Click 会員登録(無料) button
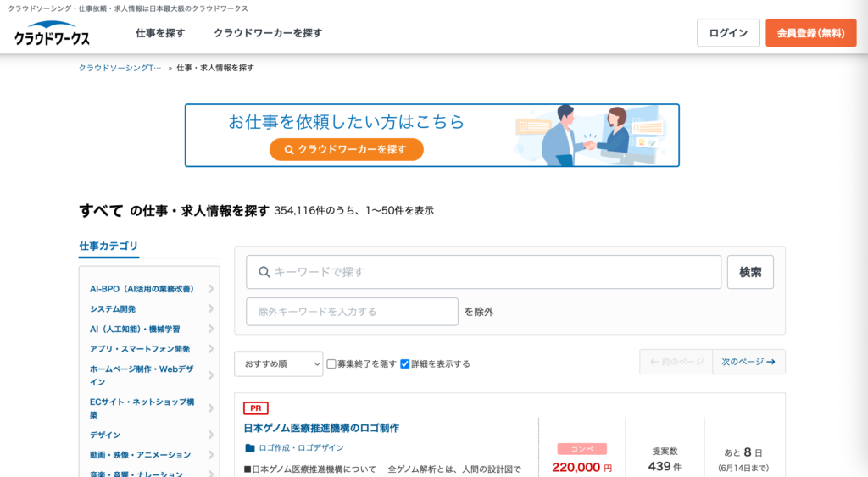Image resolution: width=868 pixels, height=477 pixels. pyautogui.click(x=811, y=33)
